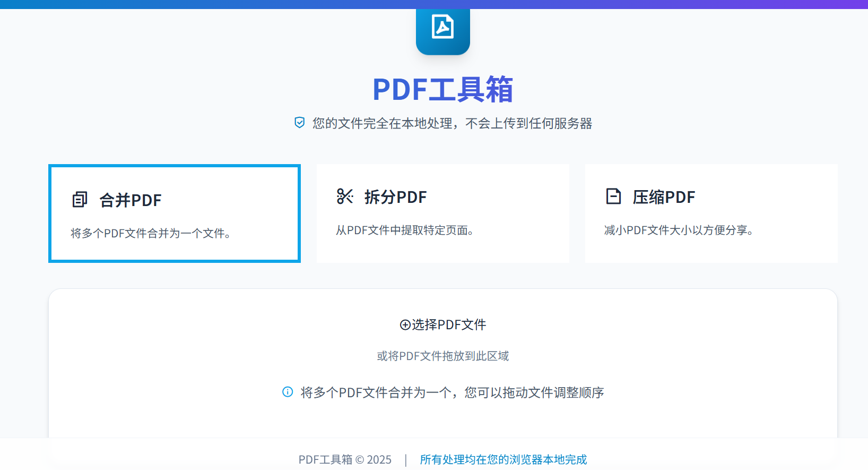Click the footer text PDF工具箱 © 2025
Viewport: 868px width, 470px height.
click(345, 459)
